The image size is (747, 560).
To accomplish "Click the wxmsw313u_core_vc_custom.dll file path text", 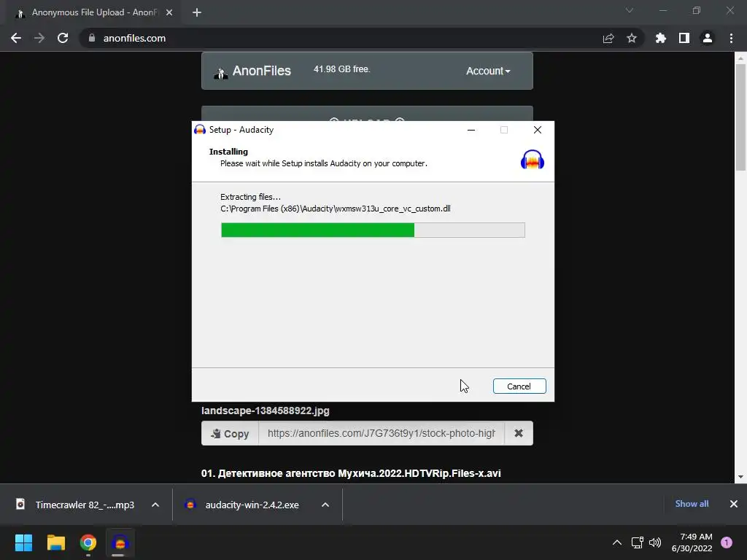I will tap(336, 209).
